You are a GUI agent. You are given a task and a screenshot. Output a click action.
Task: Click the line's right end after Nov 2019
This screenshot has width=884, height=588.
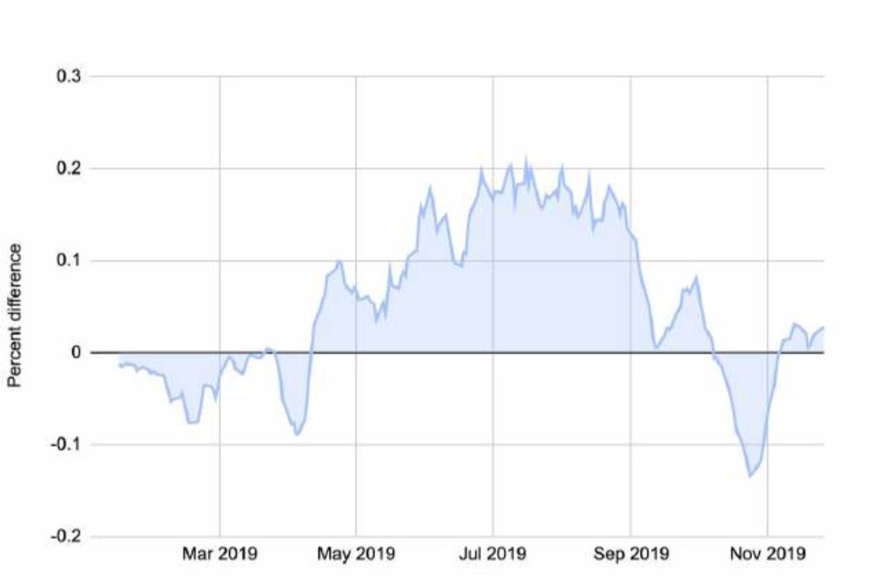(824, 327)
